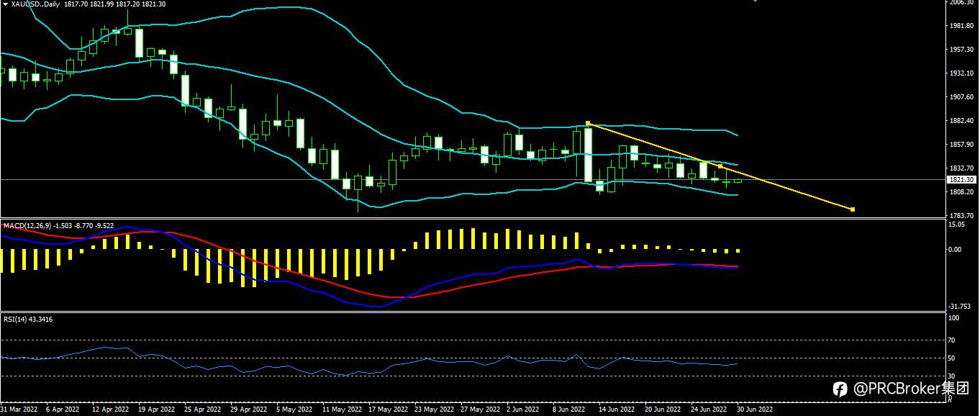Click the 1857.90 price axis label
Image resolution: width=980 pixels, height=416 pixels.
[961, 145]
